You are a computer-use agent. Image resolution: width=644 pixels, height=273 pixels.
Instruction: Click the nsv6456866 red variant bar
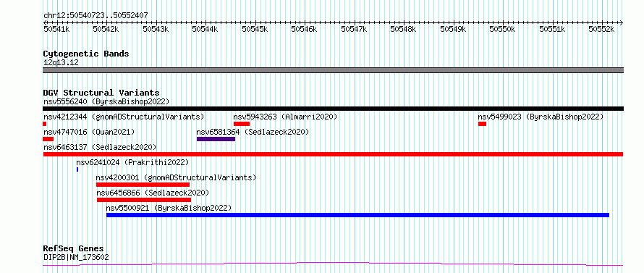144,200
